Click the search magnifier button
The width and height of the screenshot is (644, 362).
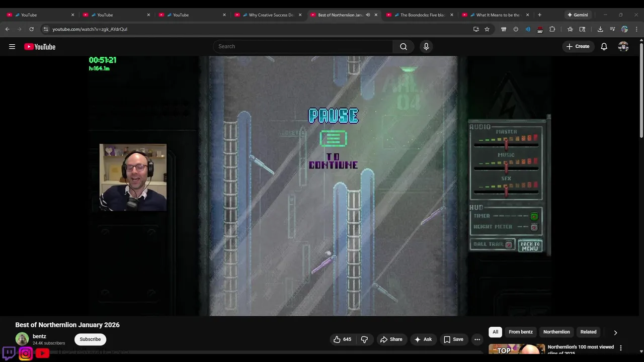(x=404, y=47)
